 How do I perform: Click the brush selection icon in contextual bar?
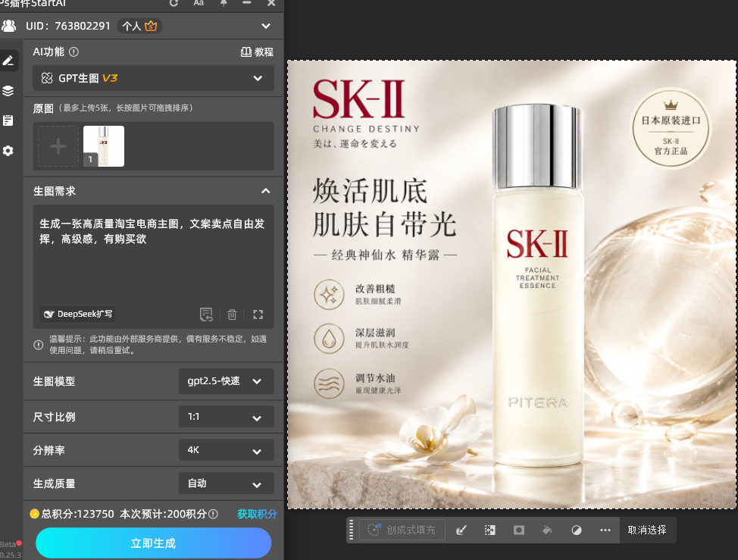(x=461, y=530)
